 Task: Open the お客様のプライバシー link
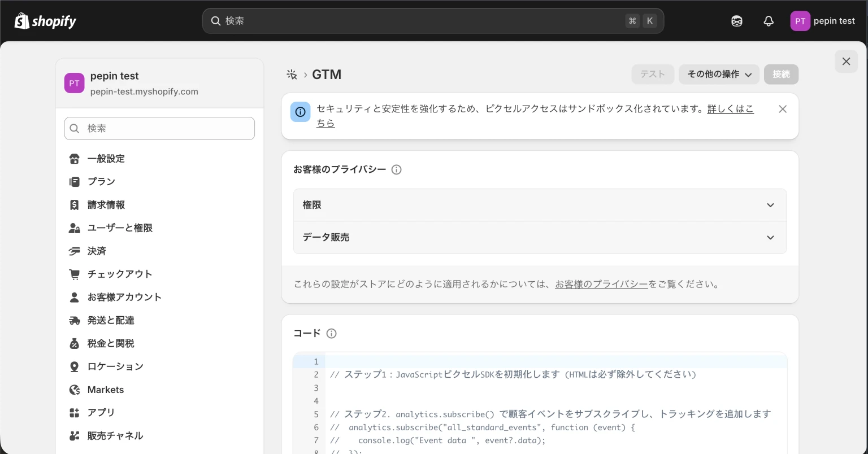601,284
